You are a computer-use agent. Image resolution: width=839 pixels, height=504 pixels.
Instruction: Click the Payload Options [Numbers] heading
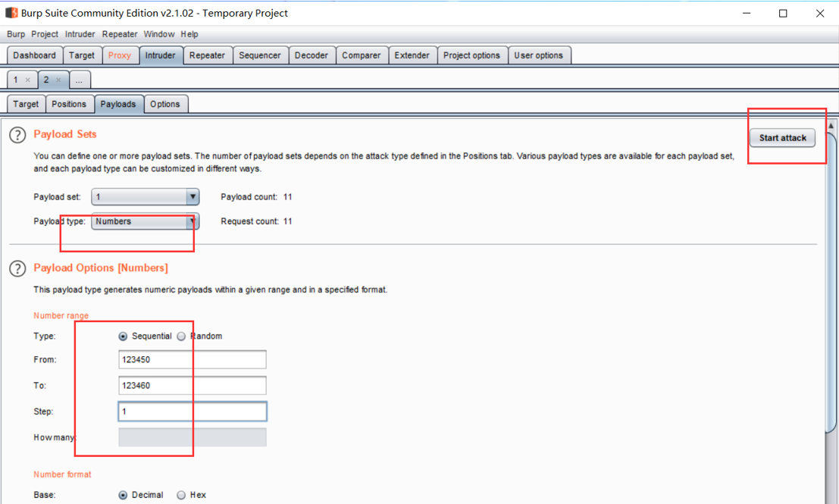point(101,268)
